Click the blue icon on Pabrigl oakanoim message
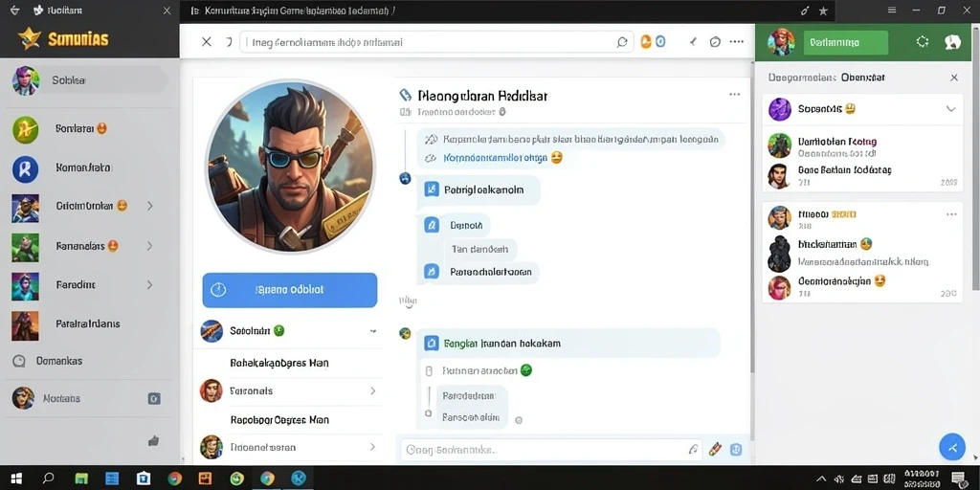 pos(432,189)
